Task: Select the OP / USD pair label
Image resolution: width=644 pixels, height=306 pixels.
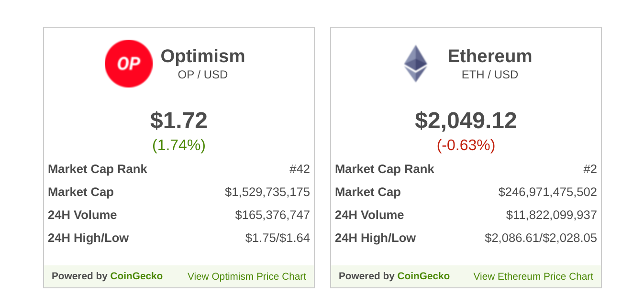Action: pos(202,75)
